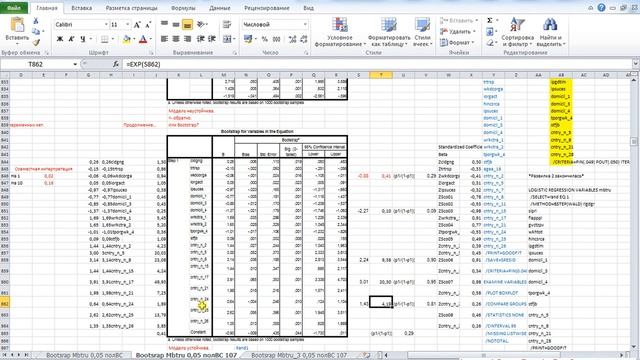Toggle wrap text in cells
640x360 pixels.
pyautogui.click(x=227, y=24)
